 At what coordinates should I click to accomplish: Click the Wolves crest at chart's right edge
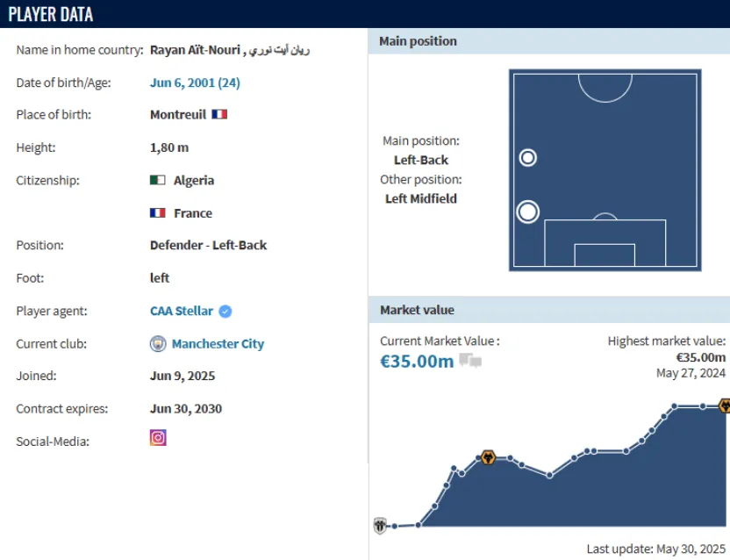[x=725, y=406]
